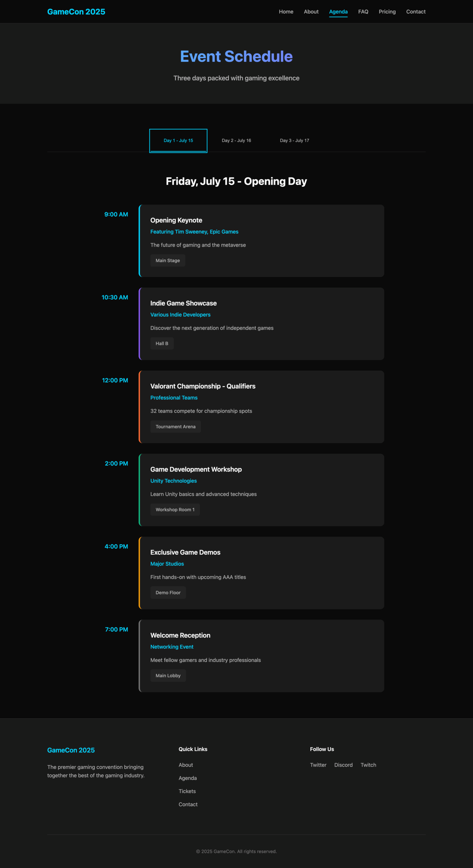
Task: Visit the Twitter link in footer
Action: click(x=318, y=765)
